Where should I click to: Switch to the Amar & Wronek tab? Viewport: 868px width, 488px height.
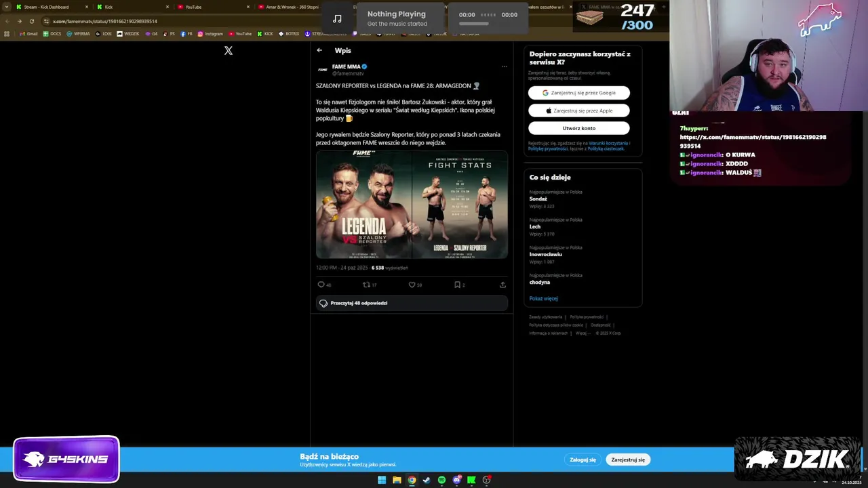[x=292, y=7]
